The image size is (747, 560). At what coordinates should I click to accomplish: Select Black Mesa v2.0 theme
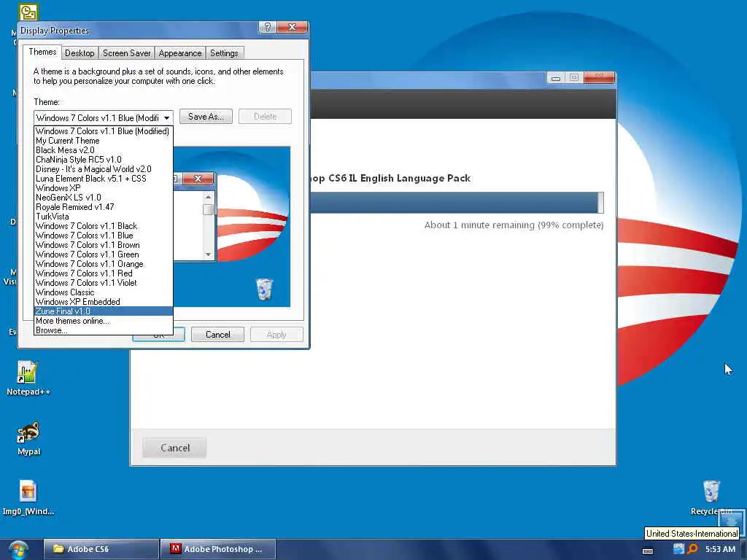point(103,150)
